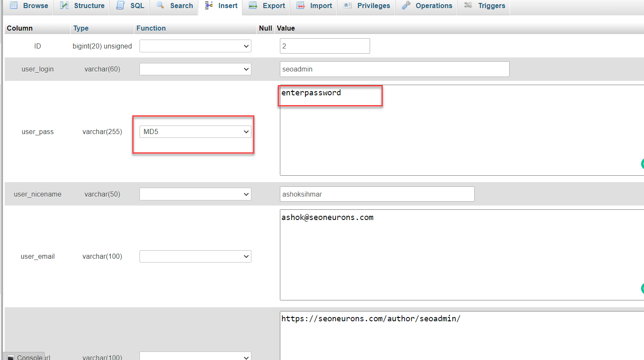Click the user_nicename column name
The height and width of the screenshot is (360, 644).
click(x=37, y=194)
